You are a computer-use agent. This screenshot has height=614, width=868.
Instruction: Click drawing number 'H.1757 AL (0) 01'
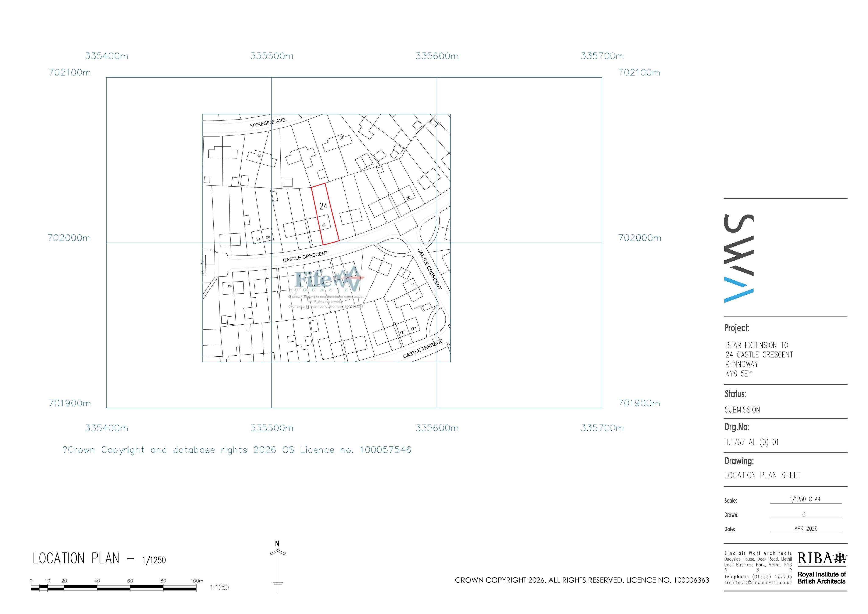click(x=751, y=442)
